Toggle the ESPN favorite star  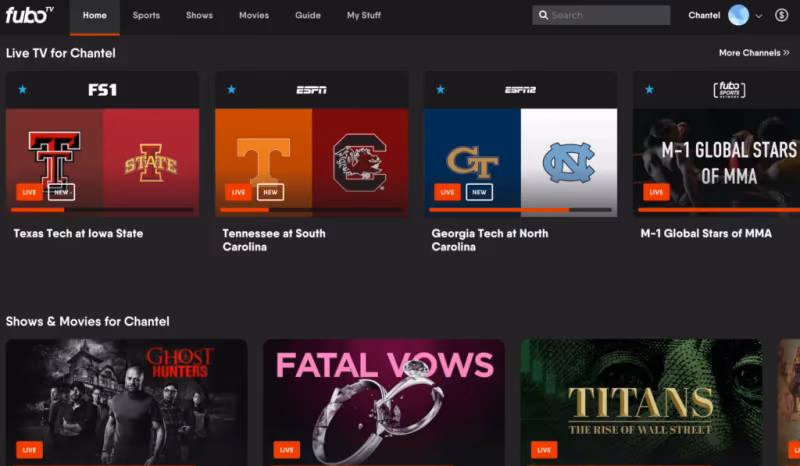tap(232, 89)
